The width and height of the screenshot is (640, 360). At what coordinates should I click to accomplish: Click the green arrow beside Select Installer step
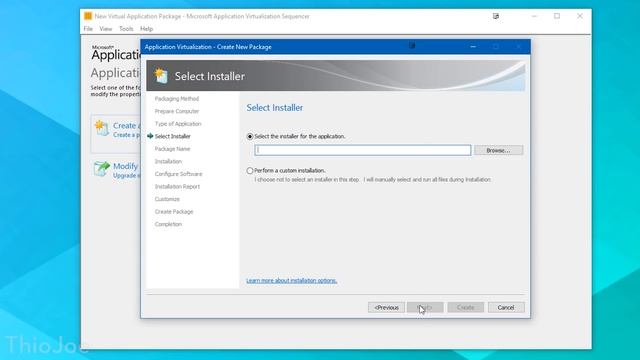150,136
